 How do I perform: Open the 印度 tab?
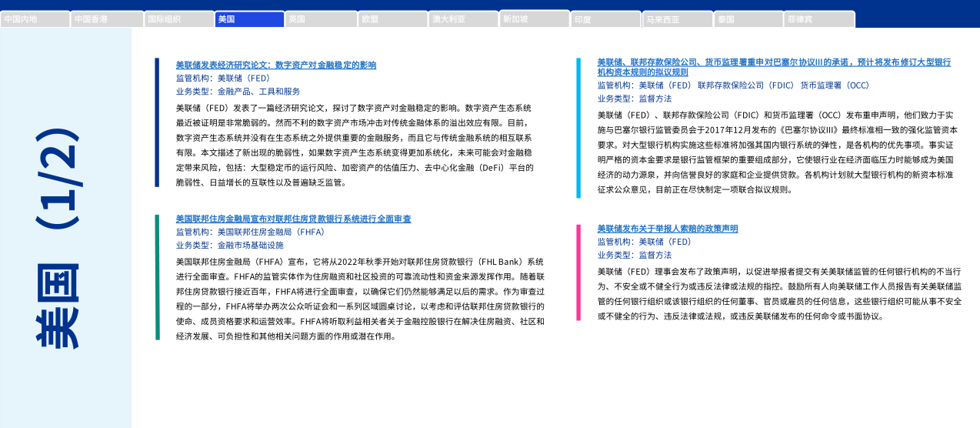click(x=605, y=19)
